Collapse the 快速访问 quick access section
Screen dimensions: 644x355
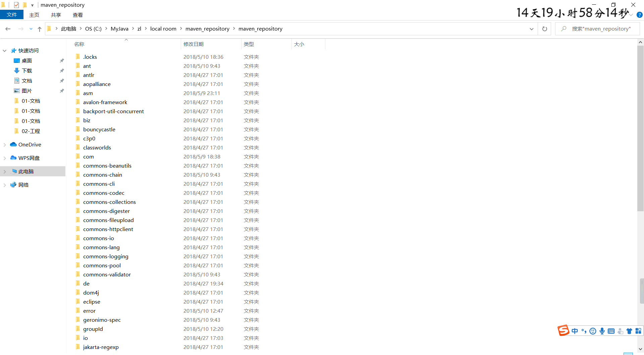[4, 50]
